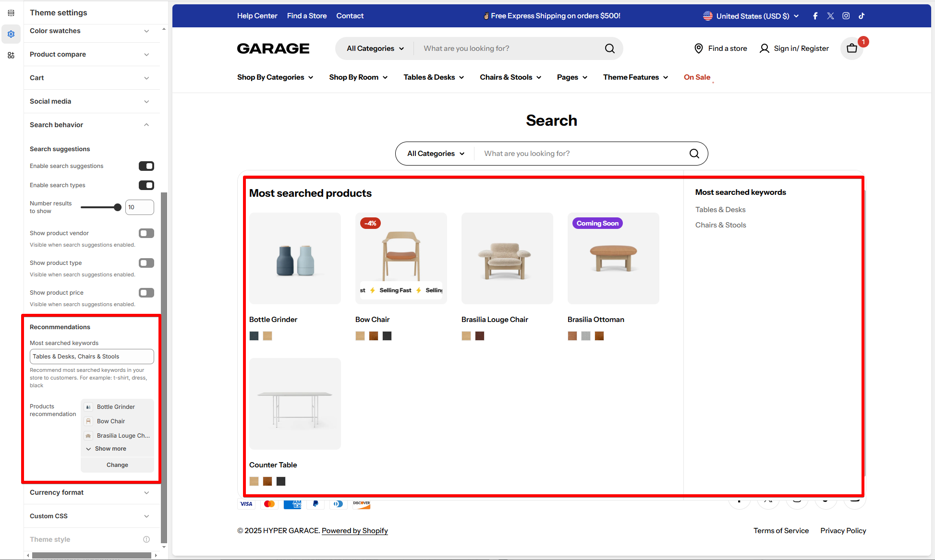Open the shopping cart icon
The height and width of the screenshot is (560, 935).
[x=852, y=48]
